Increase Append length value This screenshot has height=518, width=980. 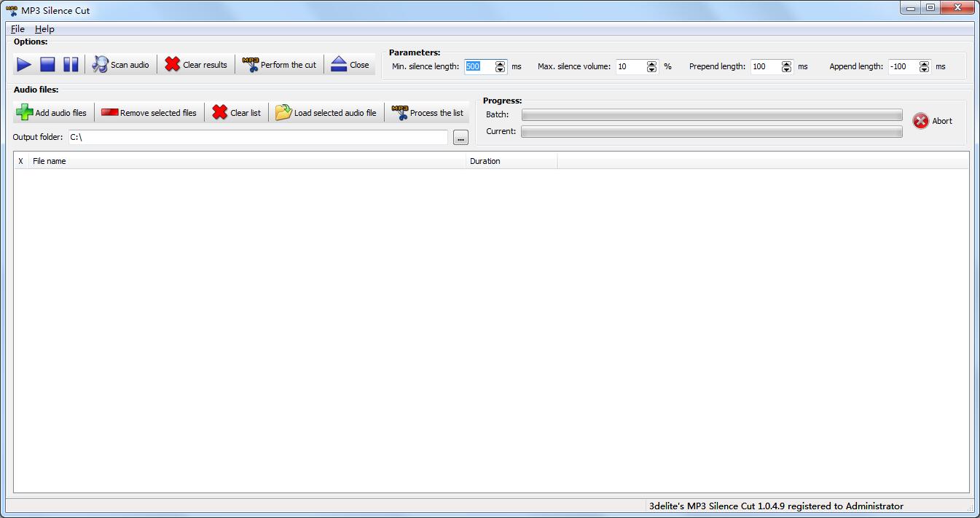(924, 63)
